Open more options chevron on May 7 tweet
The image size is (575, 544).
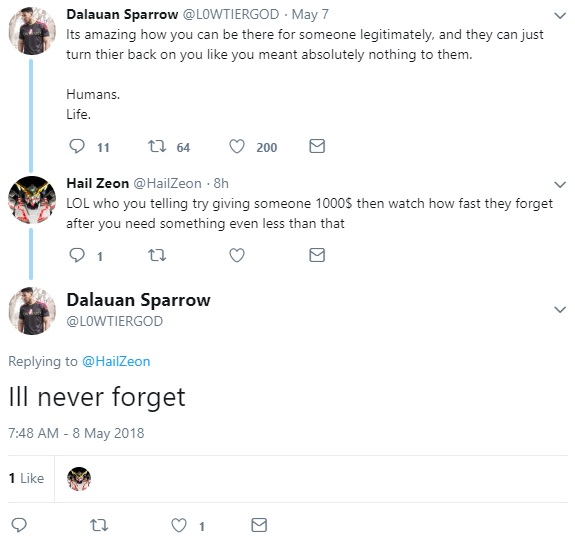click(x=560, y=16)
